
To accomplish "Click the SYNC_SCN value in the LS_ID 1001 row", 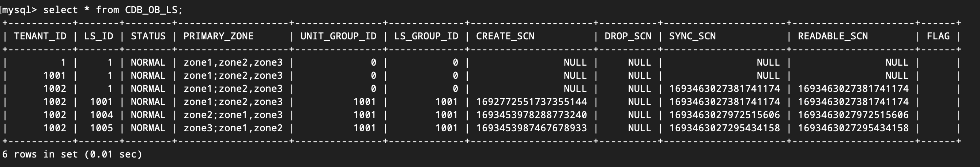I will (725, 102).
